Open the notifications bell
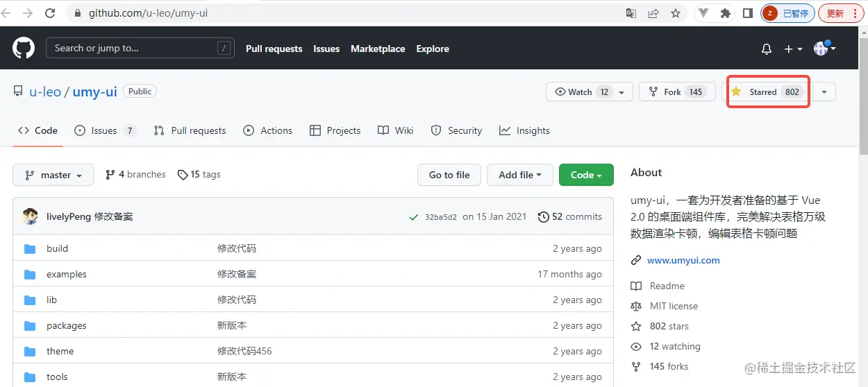Screen dimensions: 868x387 tap(767, 49)
